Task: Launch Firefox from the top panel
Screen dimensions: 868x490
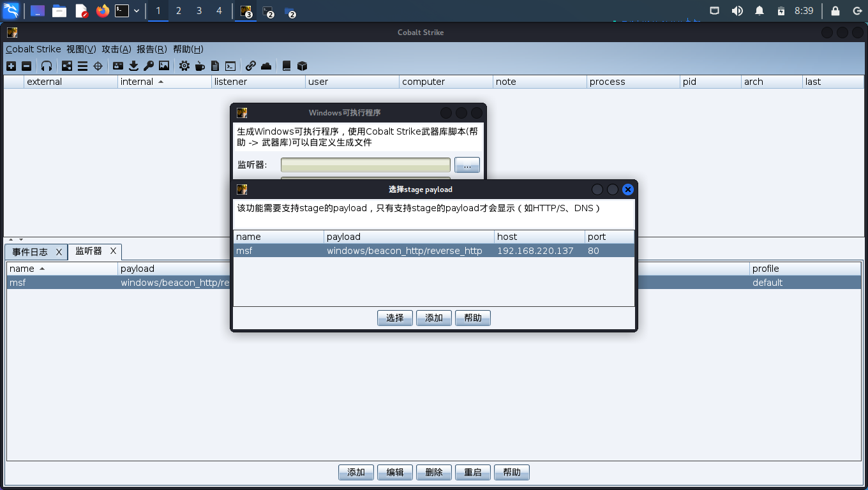Action: (103, 11)
